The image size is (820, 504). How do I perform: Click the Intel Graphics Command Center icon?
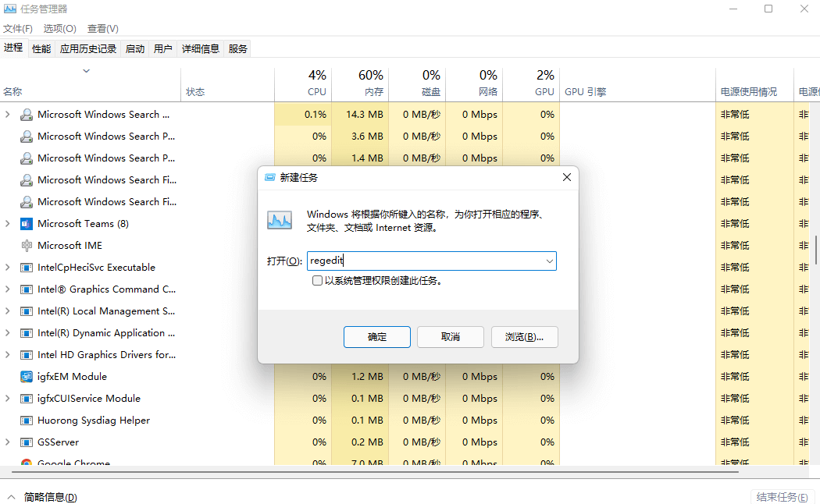[x=26, y=289]
